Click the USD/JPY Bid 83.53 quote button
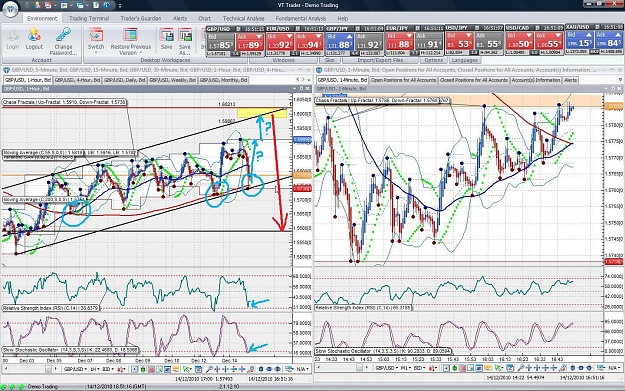This screenshot has height=391, width=625. pyautogui.click(x=459, y=41)
